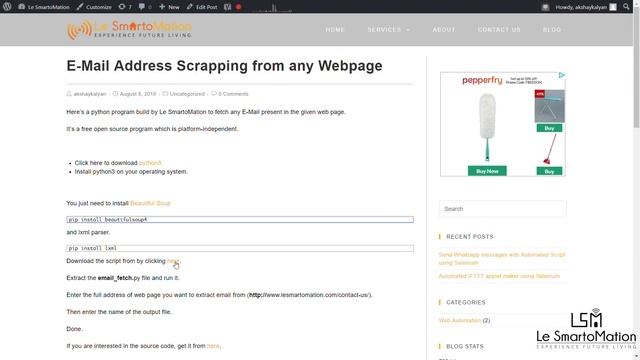This screenshot has width=640, height=360.
Task: Click the duster product image in ad
Action: coord(487,128)
